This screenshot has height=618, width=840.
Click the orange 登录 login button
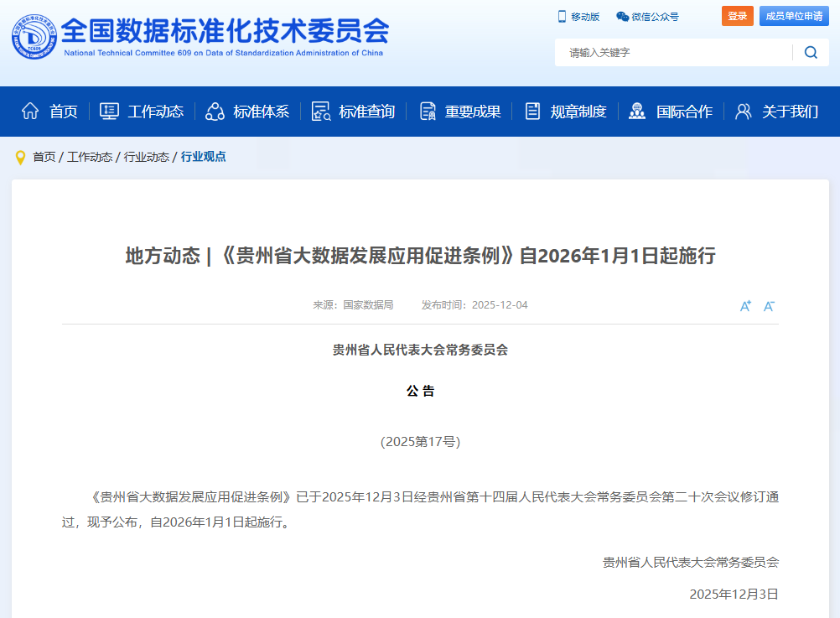[737, 16]
